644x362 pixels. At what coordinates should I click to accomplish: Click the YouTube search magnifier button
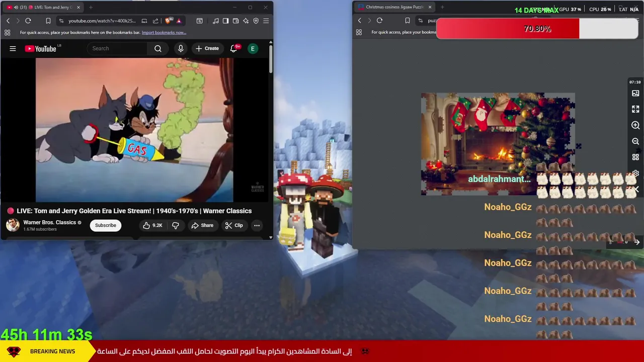click(x=158, y=49)
